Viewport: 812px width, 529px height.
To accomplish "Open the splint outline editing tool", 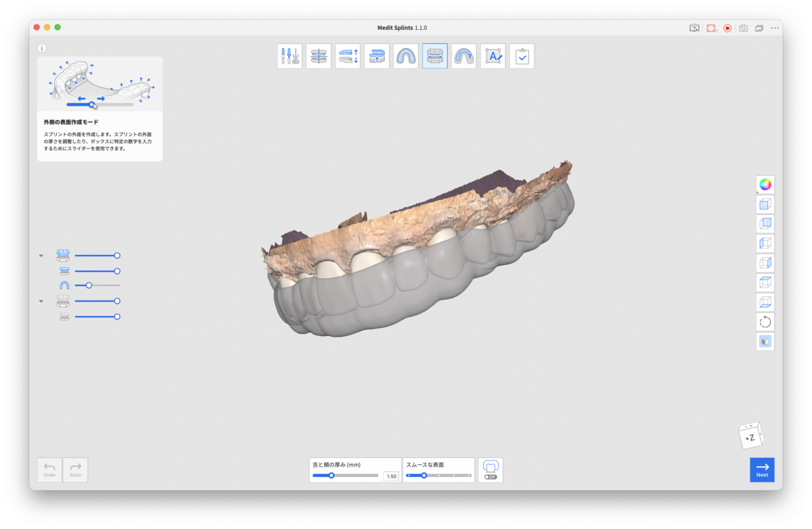I will coord(464,55).
